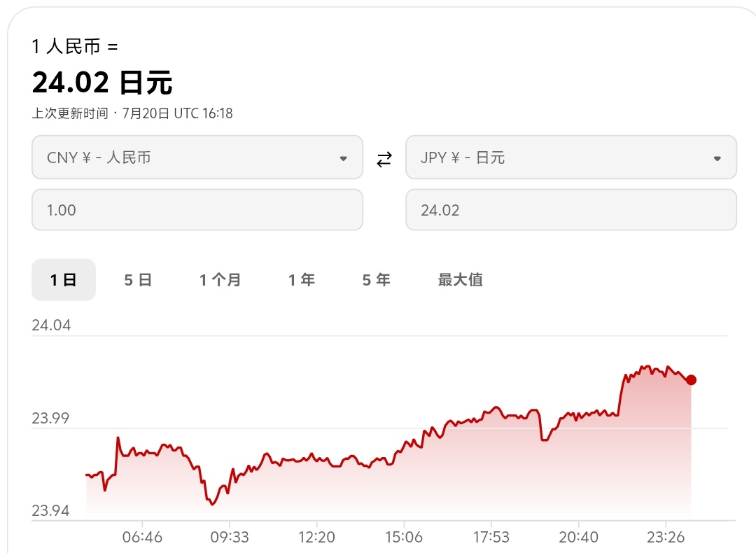Click the 24.02 日元 rate headline
756x553 pixels.
(102, 83)
